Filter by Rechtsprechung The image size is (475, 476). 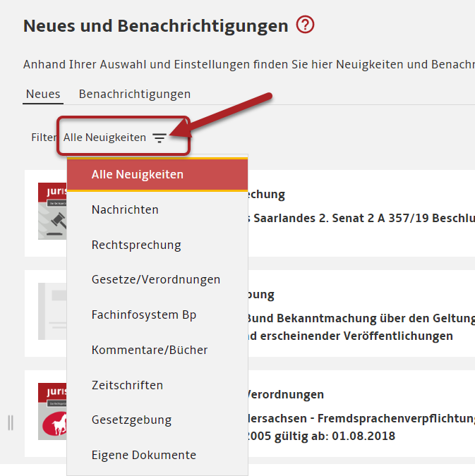pos(136,245)
